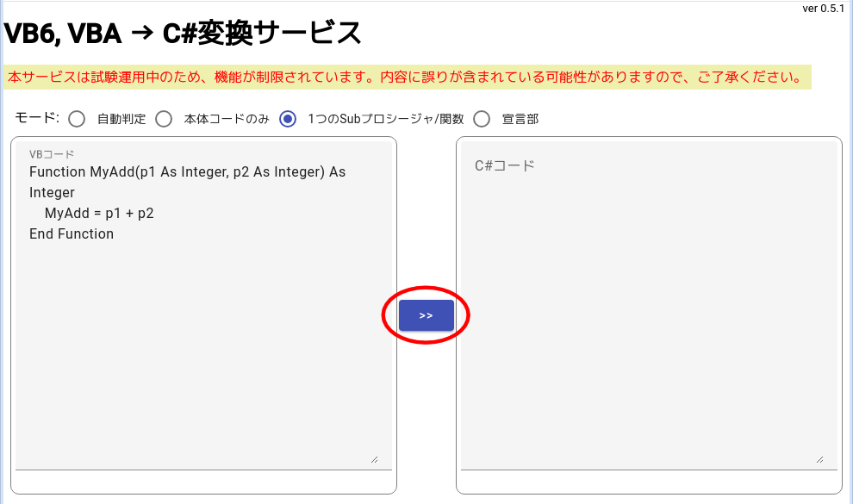Click the red 試験運用中 warning notice

[x=407, y=78]
